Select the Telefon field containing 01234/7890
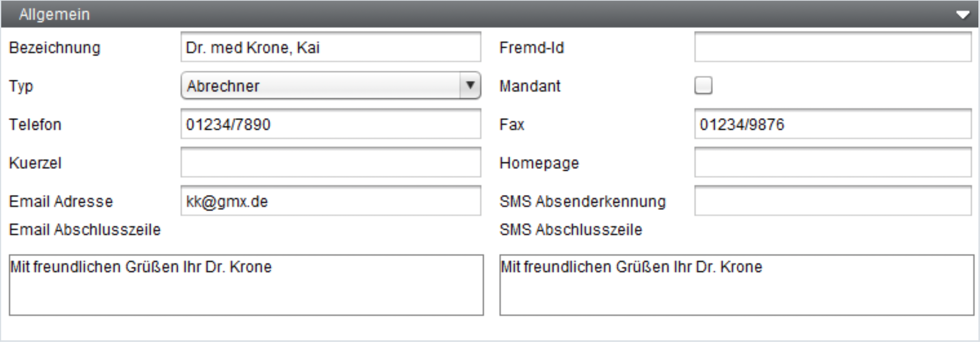980x342 pixels. 331,124
